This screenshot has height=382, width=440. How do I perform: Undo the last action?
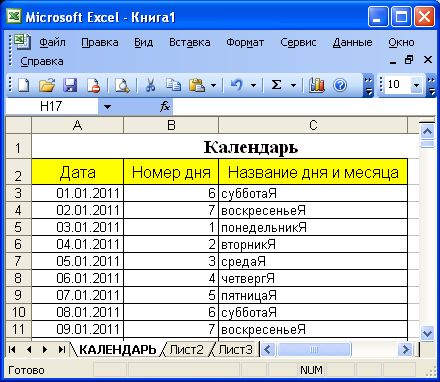point(237,85)
